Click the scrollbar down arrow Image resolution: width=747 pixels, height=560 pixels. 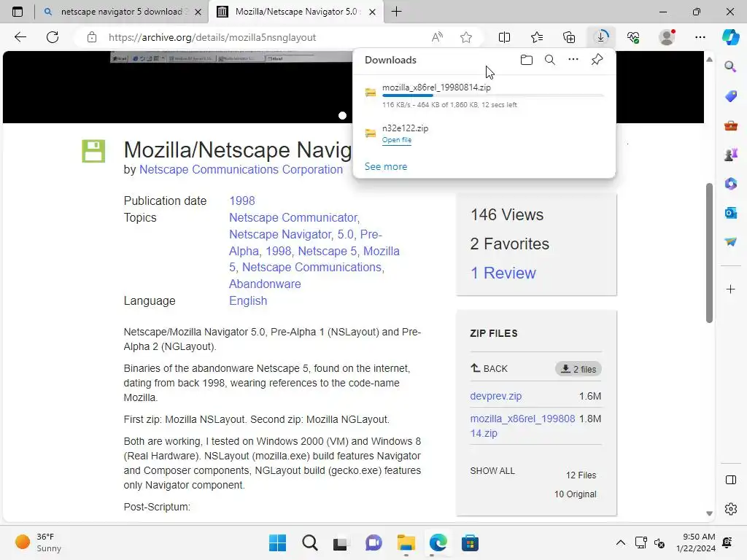[x=709, y=513]
